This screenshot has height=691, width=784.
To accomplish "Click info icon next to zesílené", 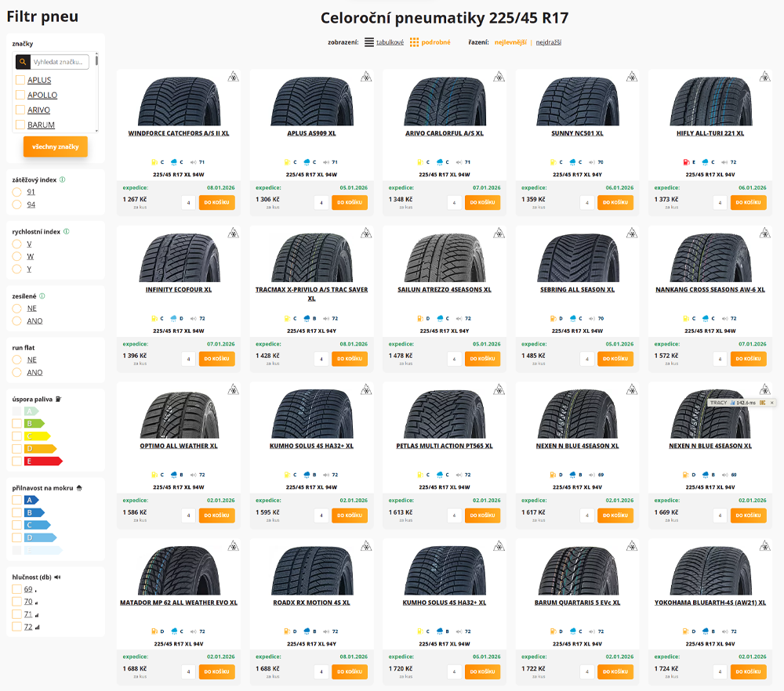I will 42,296.
